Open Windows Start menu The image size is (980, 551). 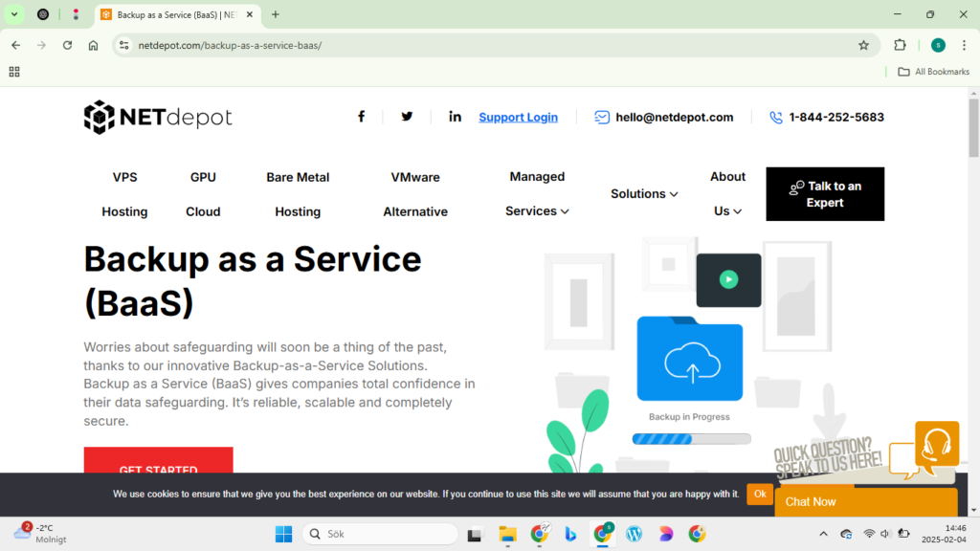click(283, 534)
